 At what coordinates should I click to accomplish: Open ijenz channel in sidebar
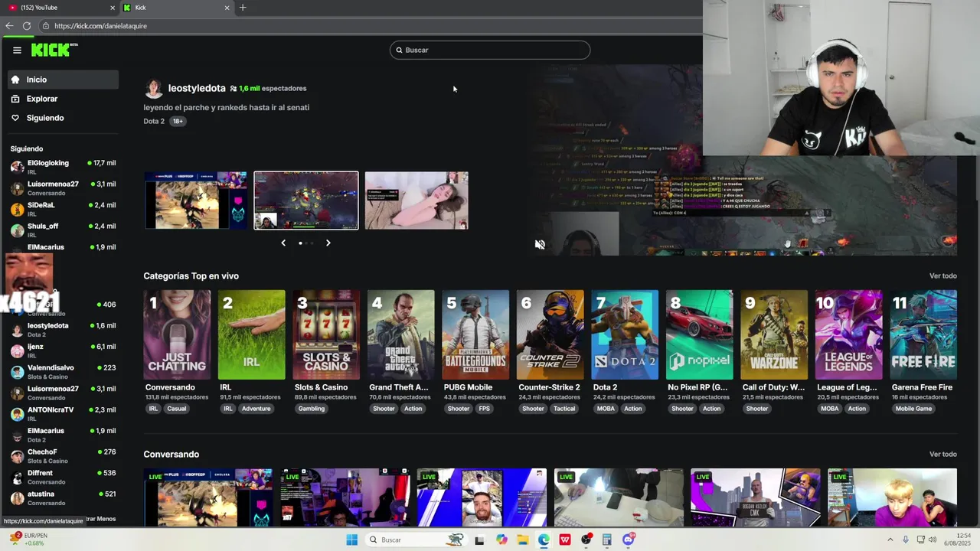coord(64,350)
